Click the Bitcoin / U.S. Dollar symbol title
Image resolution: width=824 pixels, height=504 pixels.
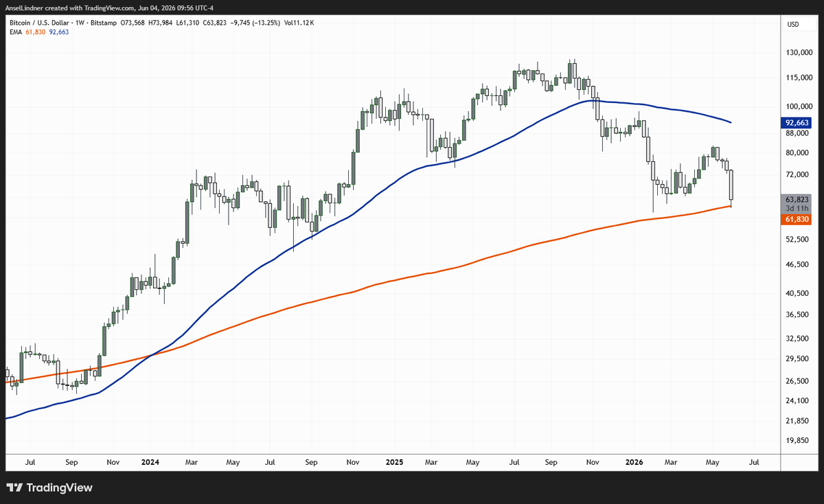tap(38, 23)
